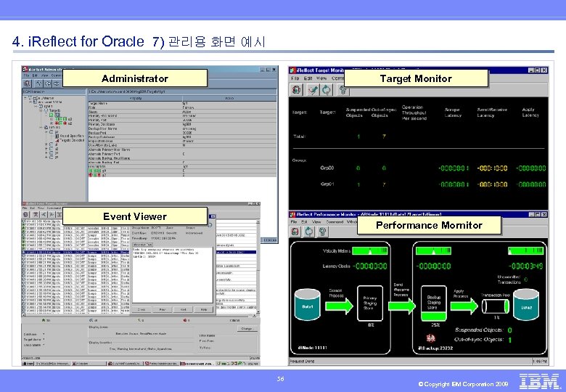Click inside event message text area
Image resolution: width=566 pixels, height=392 pixels.
[172, 274]
